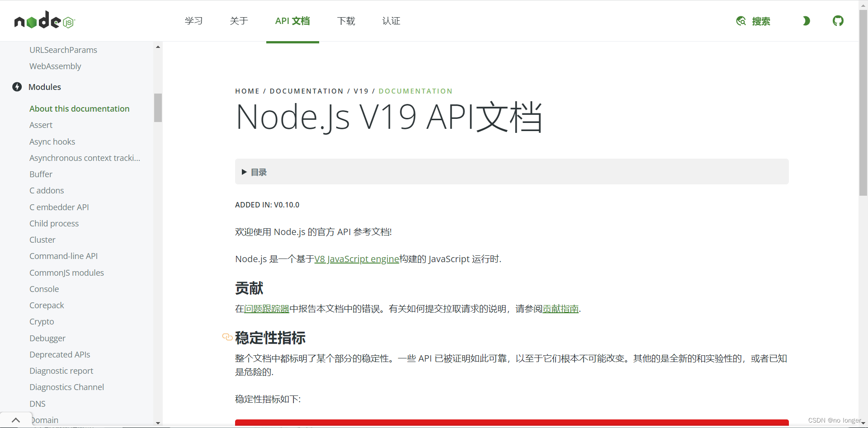The image size is (868, 428).
Task: Open CommonJS modules entry
Action: coord(66,273)
